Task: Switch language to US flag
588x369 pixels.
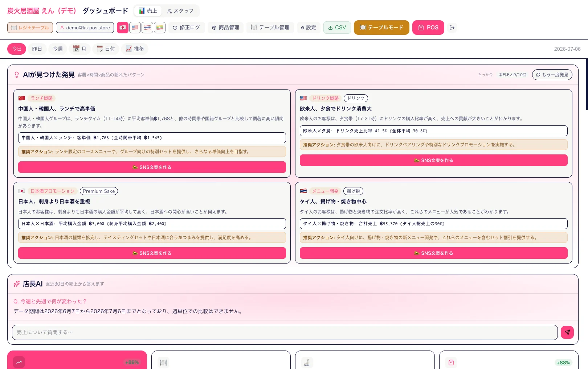Action: 135,28
